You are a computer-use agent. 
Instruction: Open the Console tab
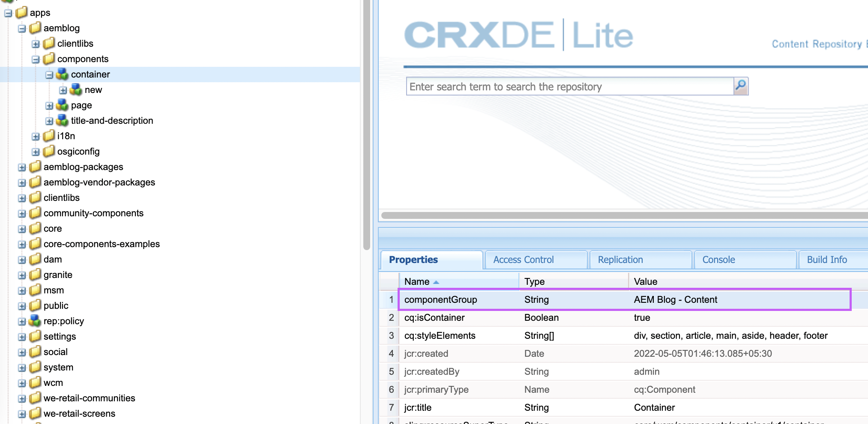click(x=745, y=260)
